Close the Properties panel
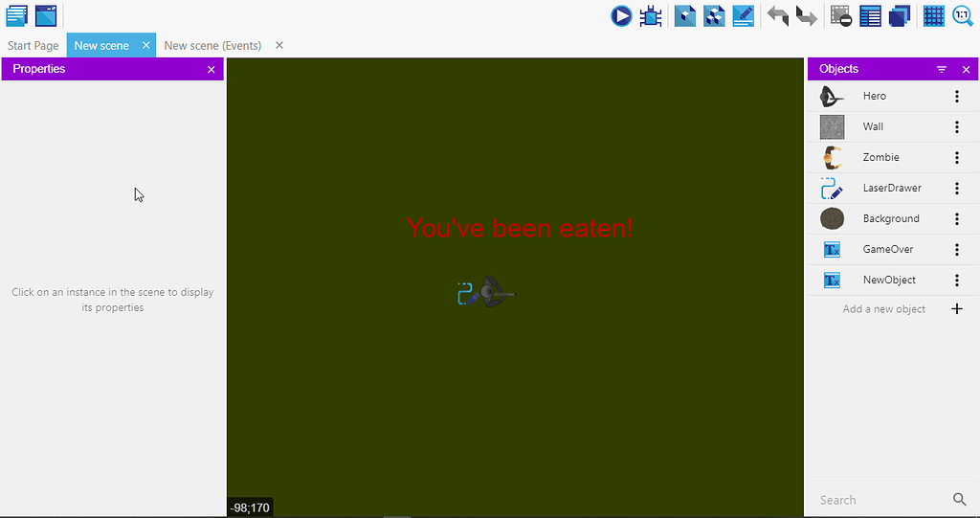The image size is (980, 518). pos(212,70)
